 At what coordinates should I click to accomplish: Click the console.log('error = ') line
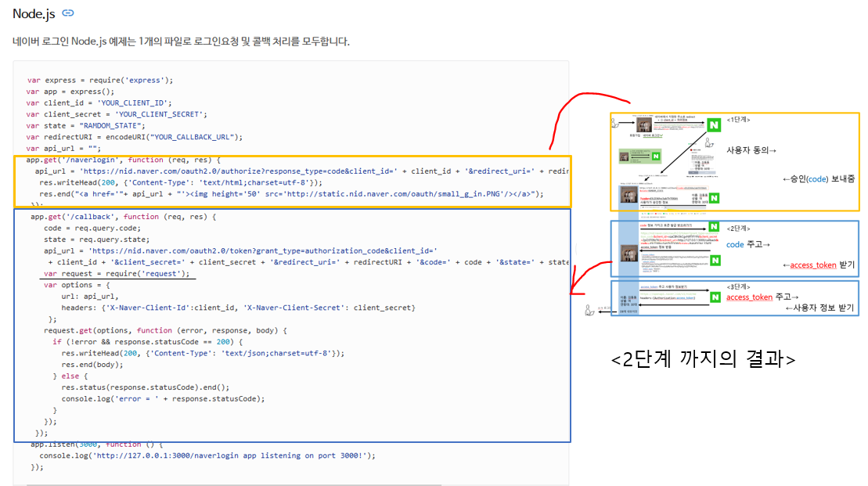(163, 398)
